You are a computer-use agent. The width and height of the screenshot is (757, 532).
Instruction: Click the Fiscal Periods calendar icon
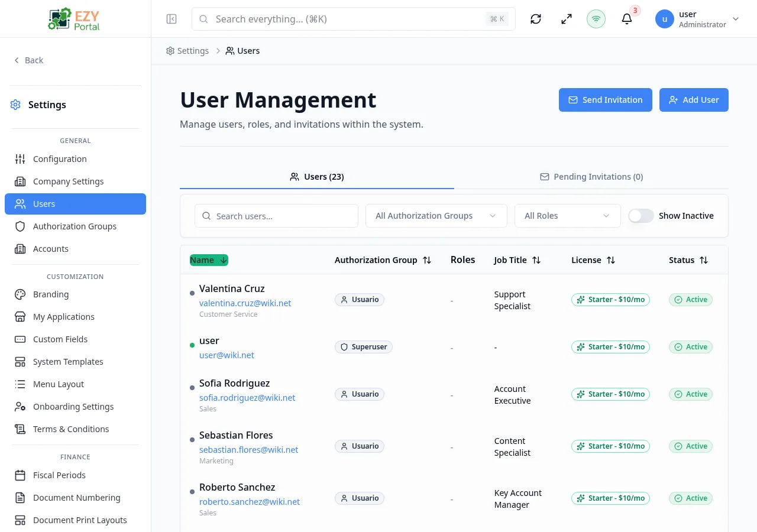click(x=20, y=475)
